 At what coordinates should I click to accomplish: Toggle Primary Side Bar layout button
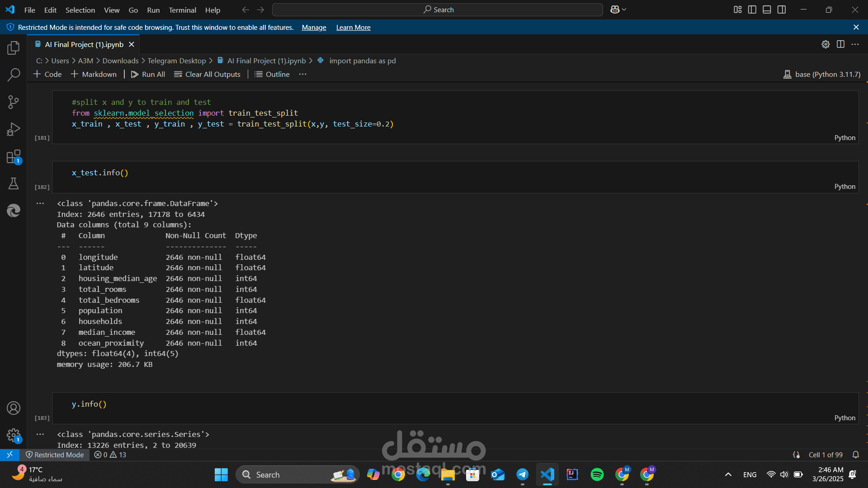pyautogui.click(x=752, y=9)
